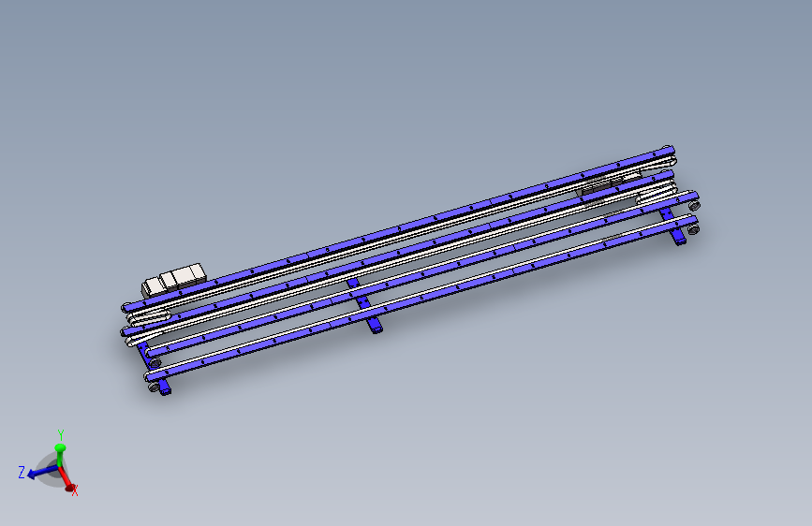The image size is (812, 526).
Task: Select the frontmost blue side rail
Action: coord(422,298)
